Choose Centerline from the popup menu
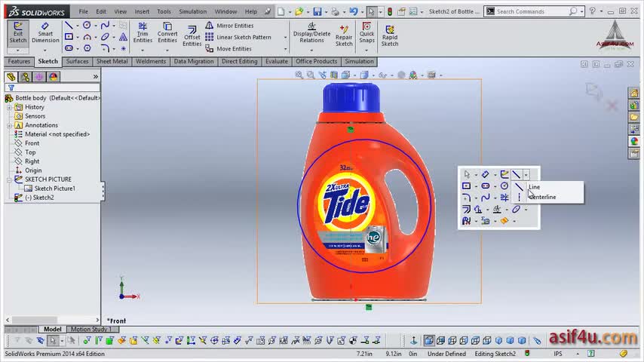This screenshot has width=644, height=362. [542, 197]
